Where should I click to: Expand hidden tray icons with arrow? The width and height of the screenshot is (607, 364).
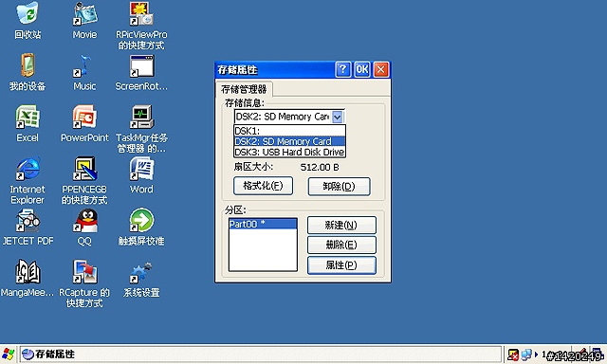coord(536,354)
